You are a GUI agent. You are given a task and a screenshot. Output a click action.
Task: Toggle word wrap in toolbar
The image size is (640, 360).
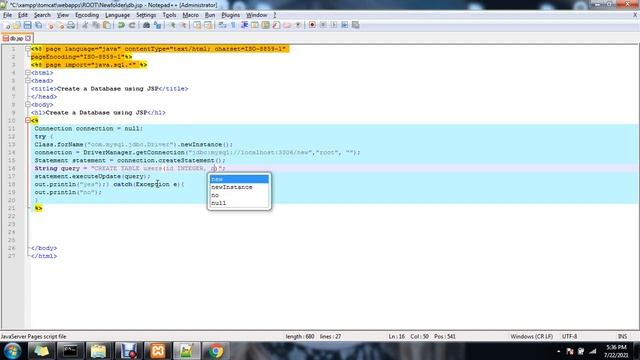coord(222,25)
